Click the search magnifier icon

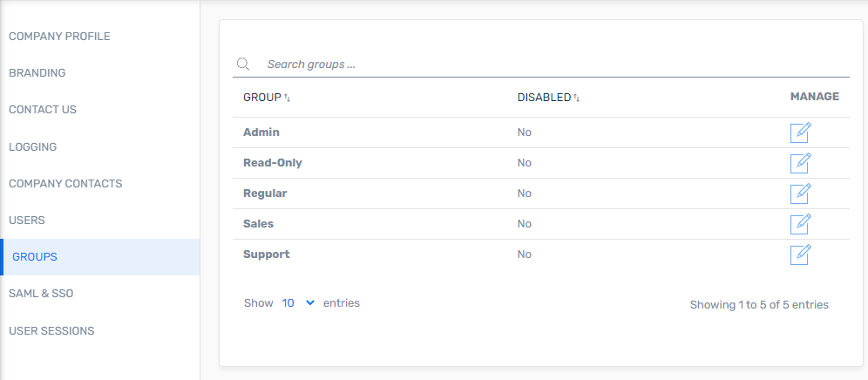243,64
